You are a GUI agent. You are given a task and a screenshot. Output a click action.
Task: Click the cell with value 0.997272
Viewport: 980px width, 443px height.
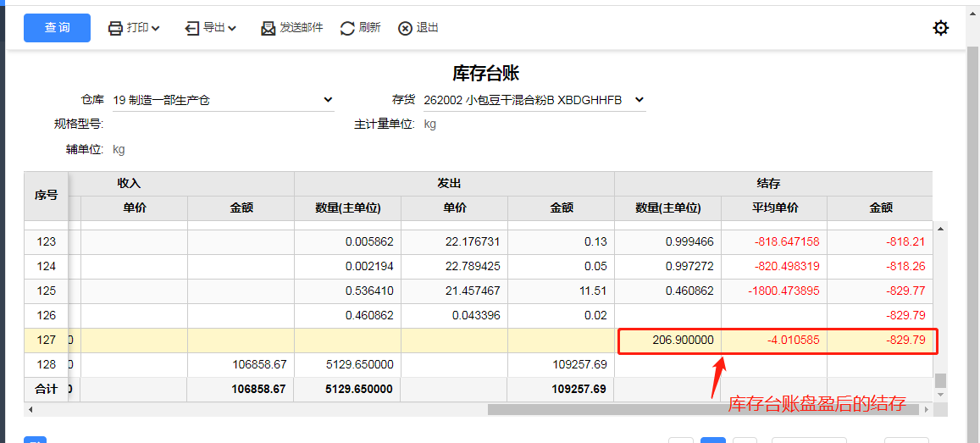[668, 267]
